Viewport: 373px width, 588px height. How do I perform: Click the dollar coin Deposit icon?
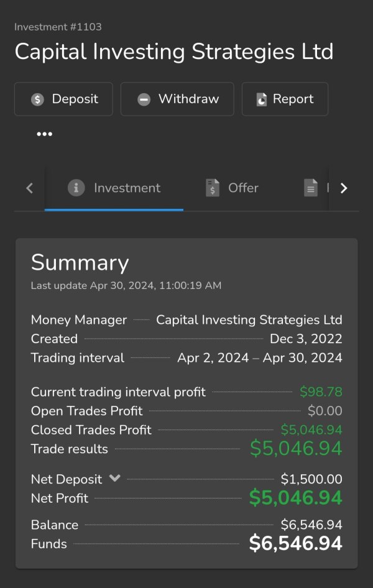[x=37, y=99]
